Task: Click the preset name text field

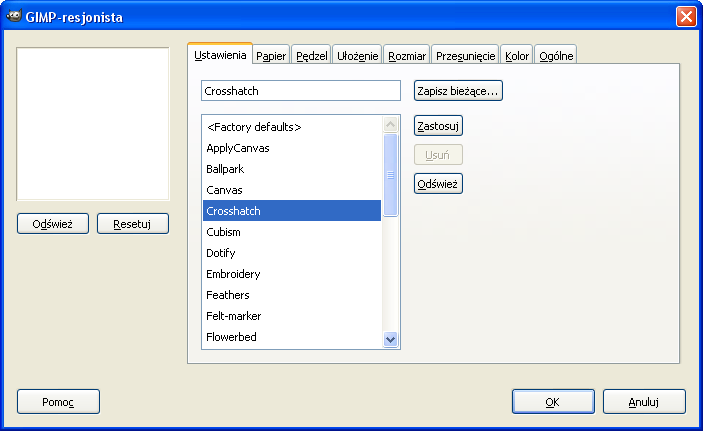Action: tap(300, 91)
